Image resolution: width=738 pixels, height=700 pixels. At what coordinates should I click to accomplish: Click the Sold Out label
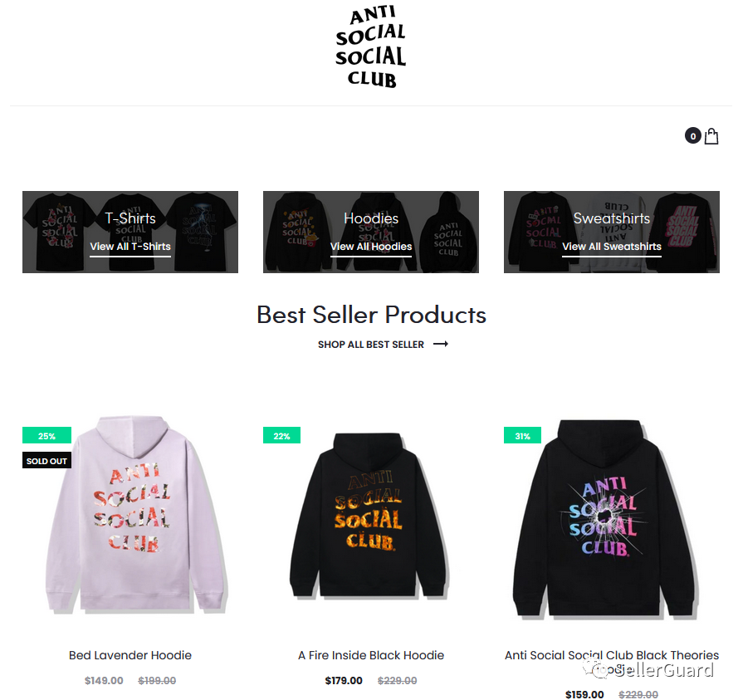(46, 460)
